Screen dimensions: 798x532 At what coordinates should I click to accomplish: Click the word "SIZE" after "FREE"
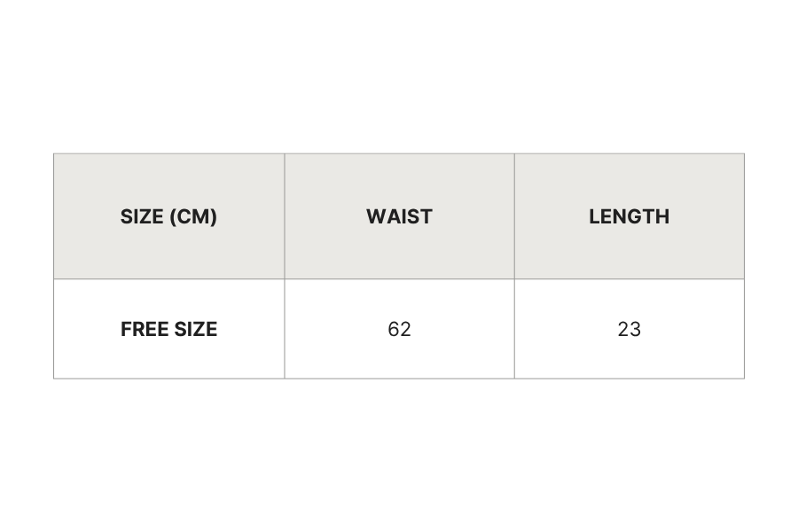tap(196, 329)
